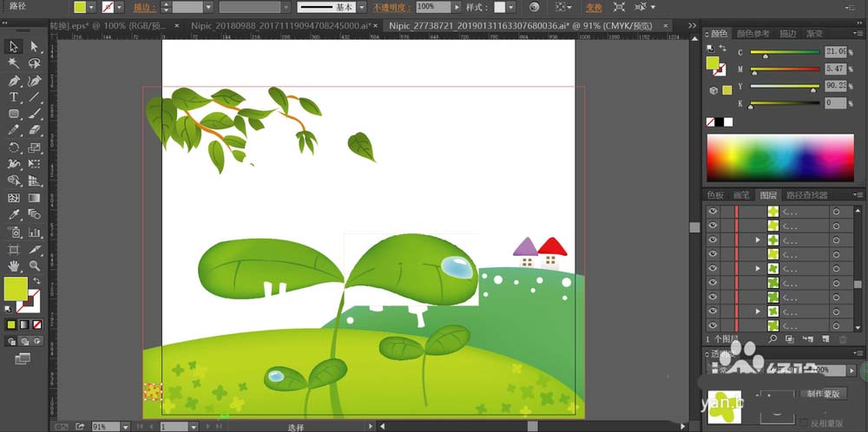Enable Draw Inside mode
This screenshot has height=432, width=868.
tap(37, 341)
